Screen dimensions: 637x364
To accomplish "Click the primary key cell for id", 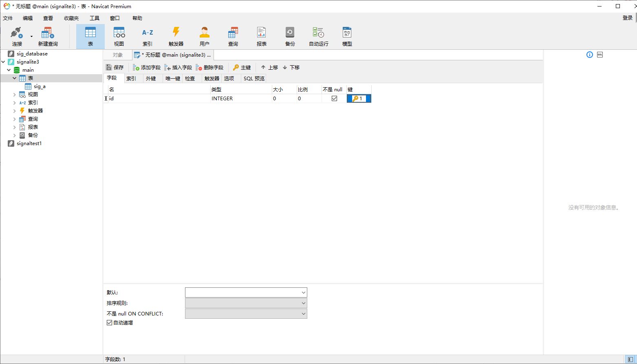I will pyautogui.click(x=359, y=98).
